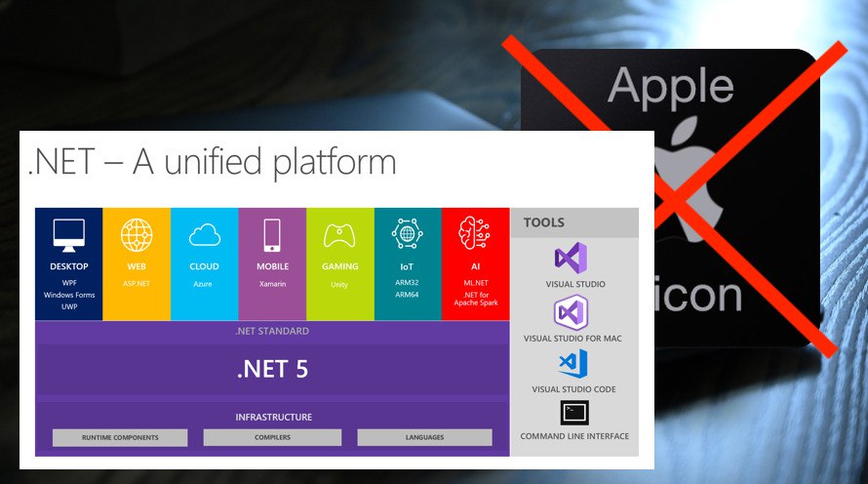Click the .NET 5 banner

[x=272, y=370]
